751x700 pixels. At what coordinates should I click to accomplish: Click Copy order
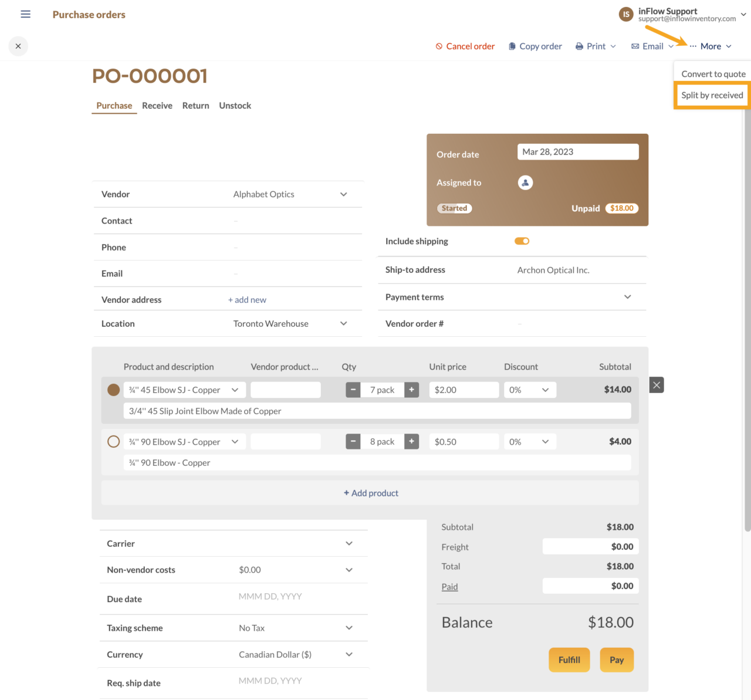[535, 46]
